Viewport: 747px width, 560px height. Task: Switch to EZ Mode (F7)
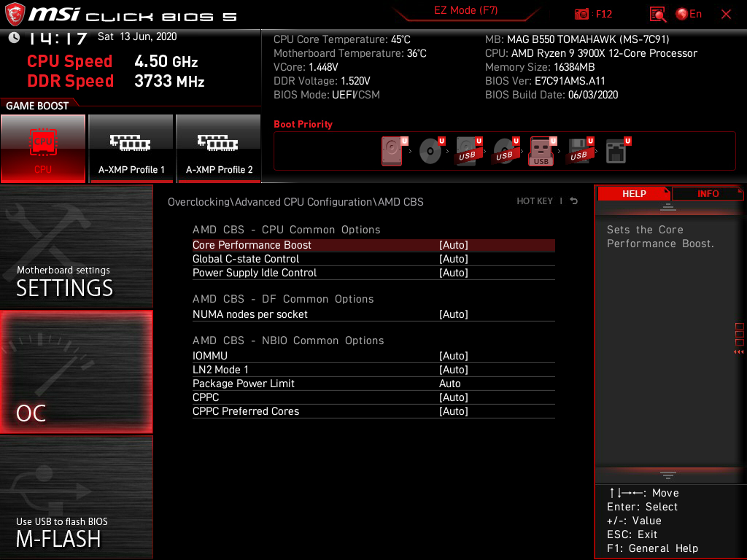[x=465, y=10]
